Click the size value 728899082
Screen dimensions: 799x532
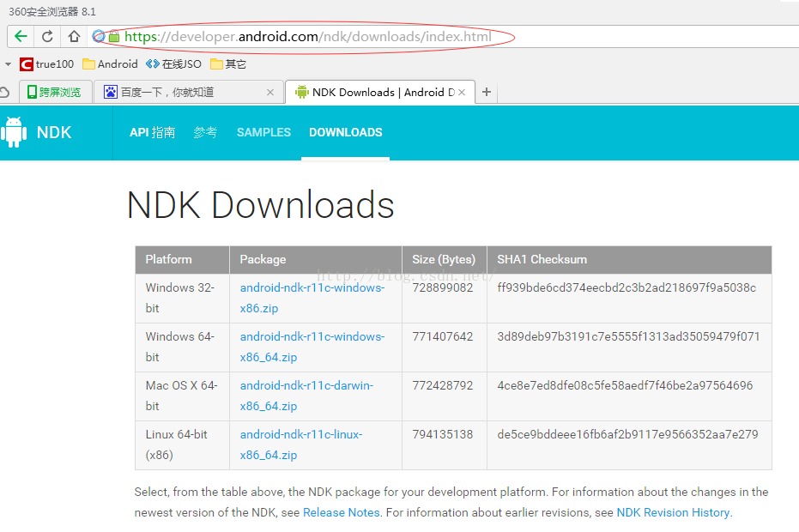pos(443,288)
